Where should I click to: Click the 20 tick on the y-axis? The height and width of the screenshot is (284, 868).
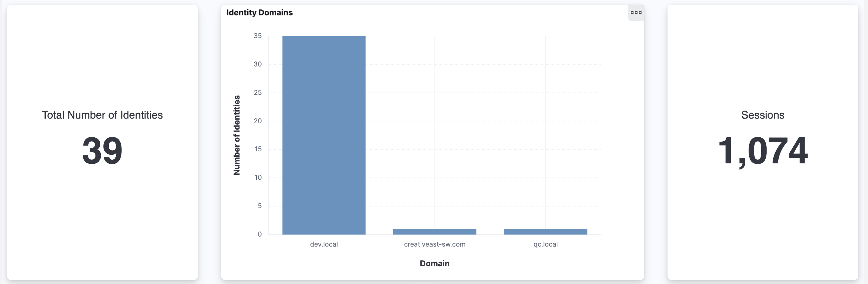pyautogui.click(x=258, y=121)
